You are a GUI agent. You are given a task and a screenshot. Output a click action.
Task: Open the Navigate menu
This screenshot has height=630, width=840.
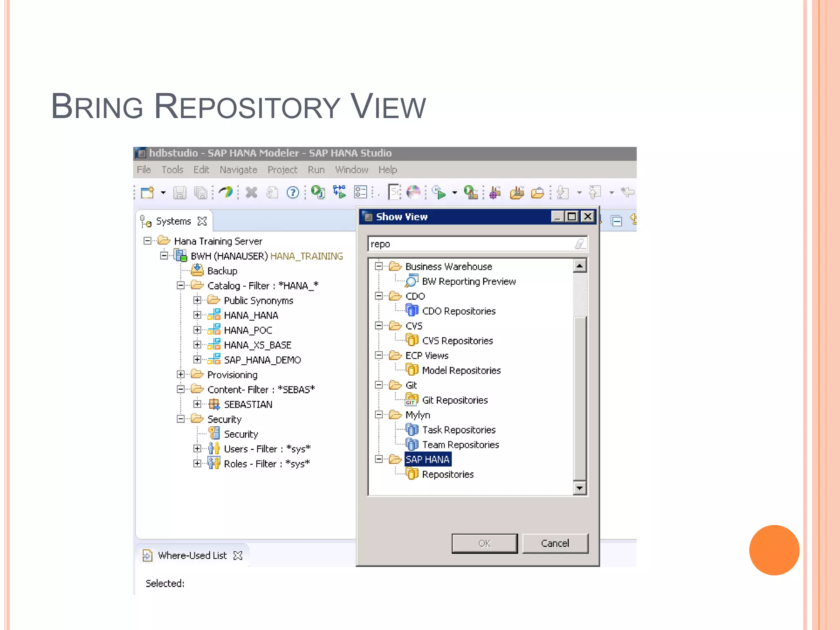[x=238, y=170]
